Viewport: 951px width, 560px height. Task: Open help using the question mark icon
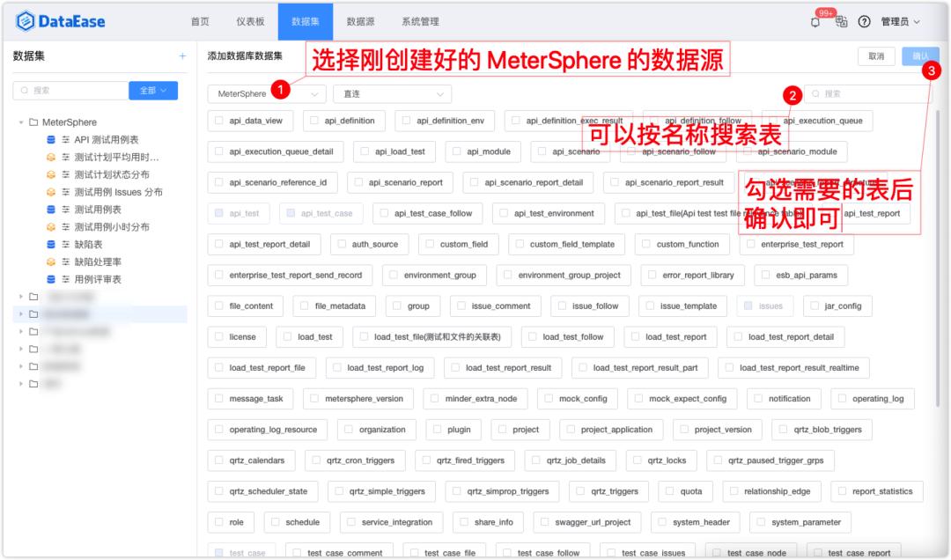click(x=864, y=21)
